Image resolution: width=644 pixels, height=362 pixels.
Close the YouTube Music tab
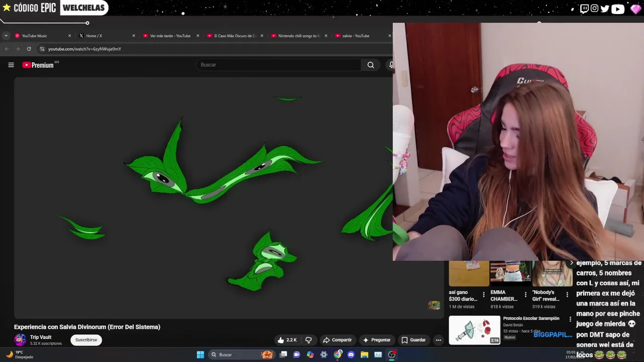[69, 36]
